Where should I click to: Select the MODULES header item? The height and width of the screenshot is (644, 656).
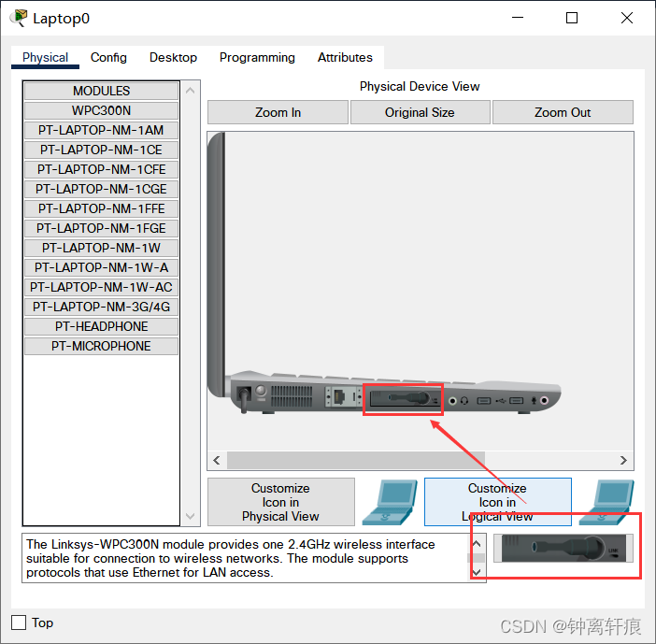coord(101,91)
